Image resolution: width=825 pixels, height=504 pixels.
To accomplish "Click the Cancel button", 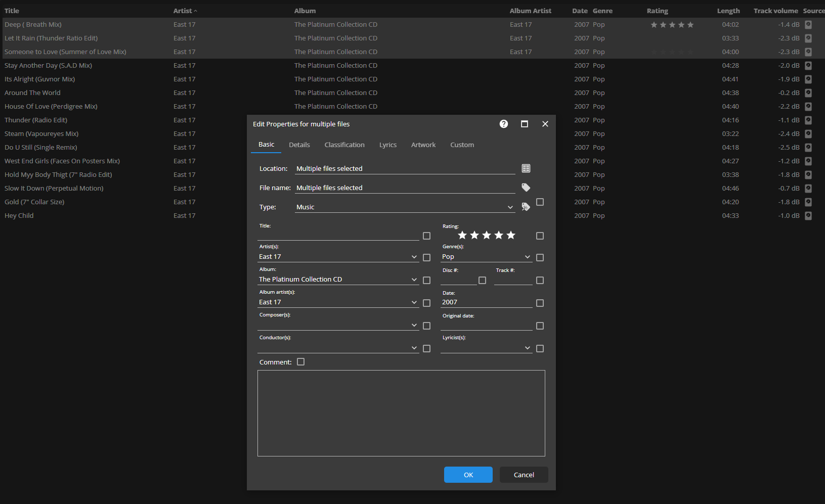I will tap(524, 475).
